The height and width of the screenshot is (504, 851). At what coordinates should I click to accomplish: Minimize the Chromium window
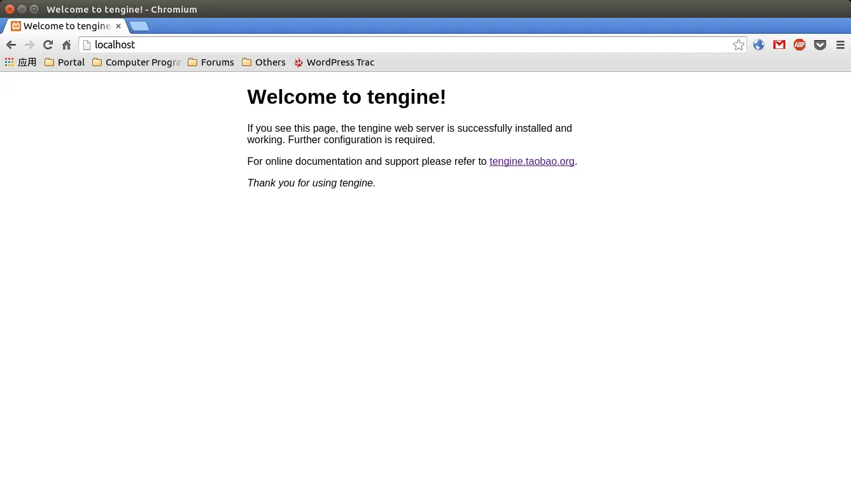tap(22, 9)
